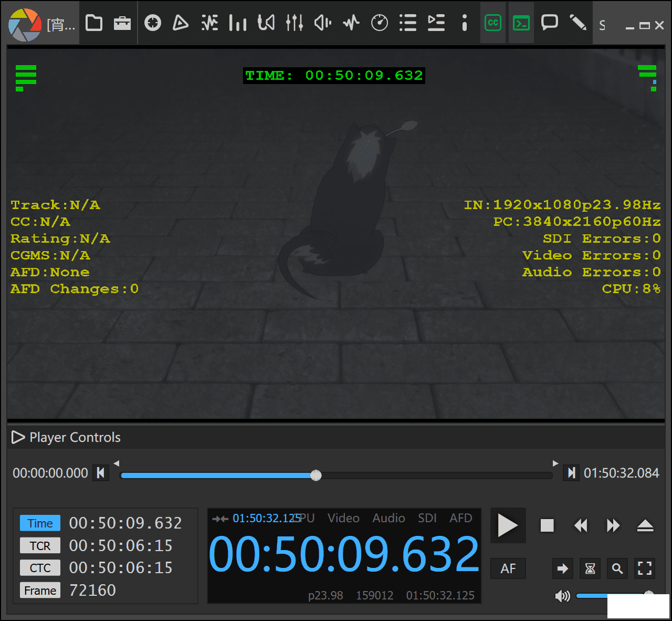The width and height of the screenshot is (672, 621).
Task: Open the playlist icon with play arrow
Action: [436, 23]
